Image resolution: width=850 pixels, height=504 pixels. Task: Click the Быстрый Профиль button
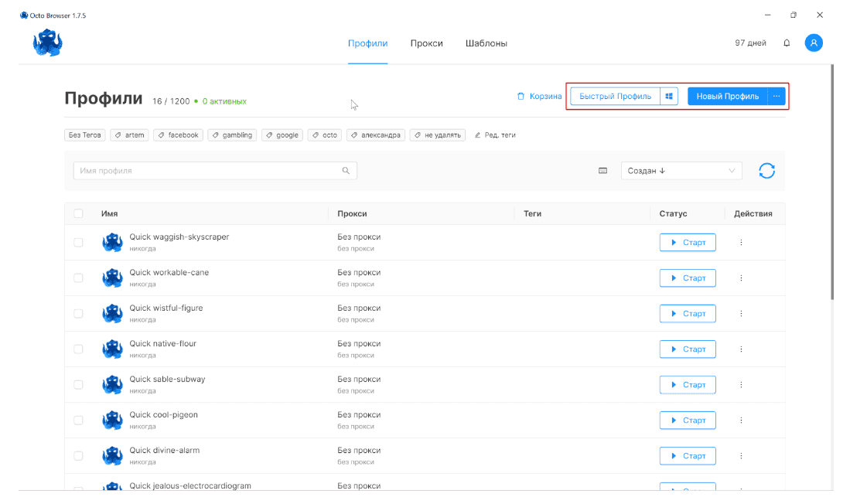(x=615, y=97)
